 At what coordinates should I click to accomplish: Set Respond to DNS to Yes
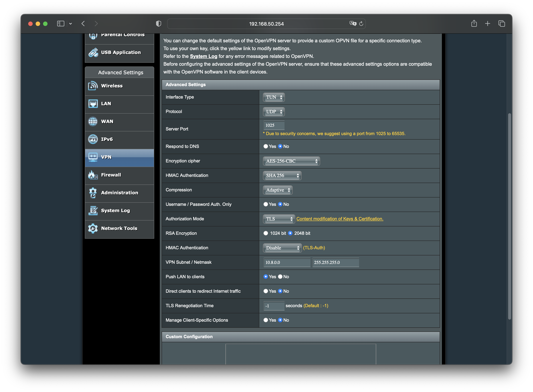[266, 146]
